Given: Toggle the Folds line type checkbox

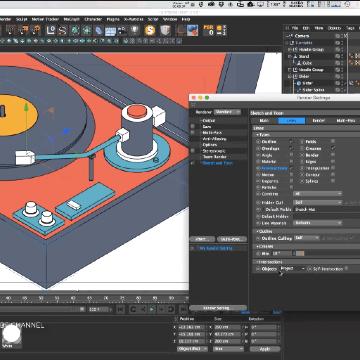Looking at the screenshot, I should coord(333,142).
